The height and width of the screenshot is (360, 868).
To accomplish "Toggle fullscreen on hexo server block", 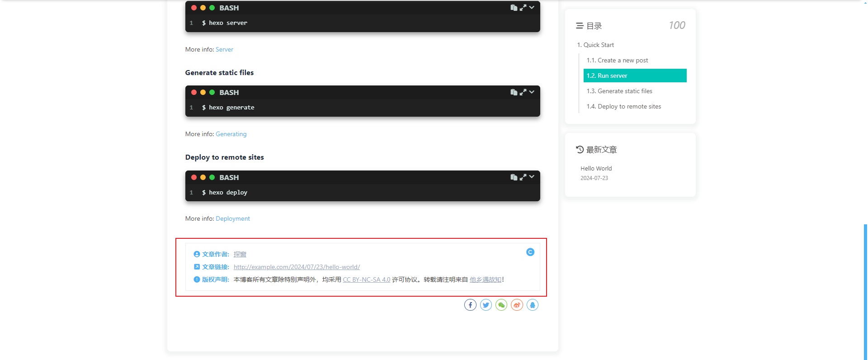I will tap(523, 8).
